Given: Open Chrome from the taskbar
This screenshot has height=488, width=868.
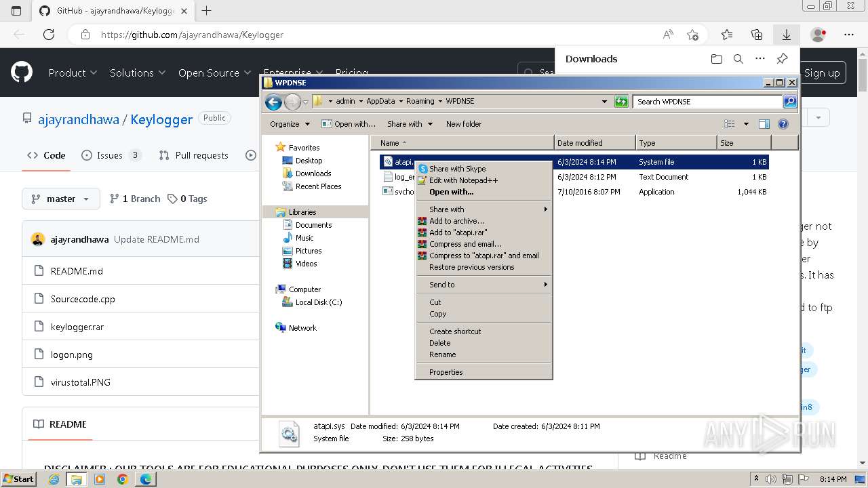Looking at the screenshot, I should coord(122,479).
